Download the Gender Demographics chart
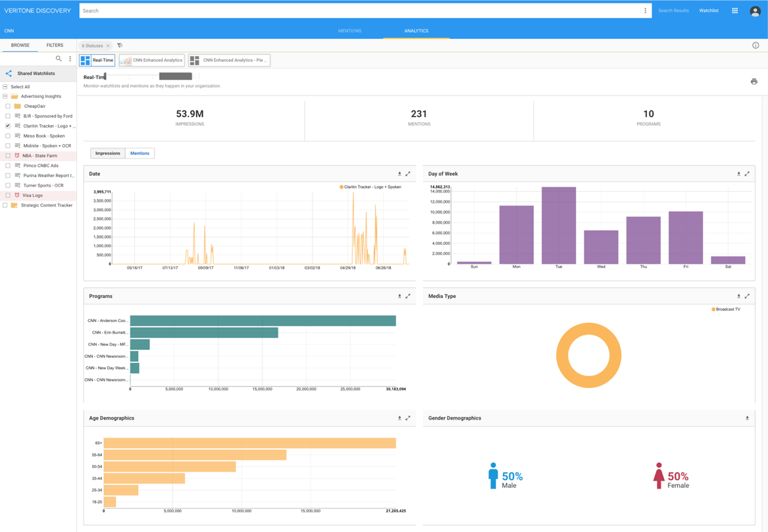 click(747, 418)
